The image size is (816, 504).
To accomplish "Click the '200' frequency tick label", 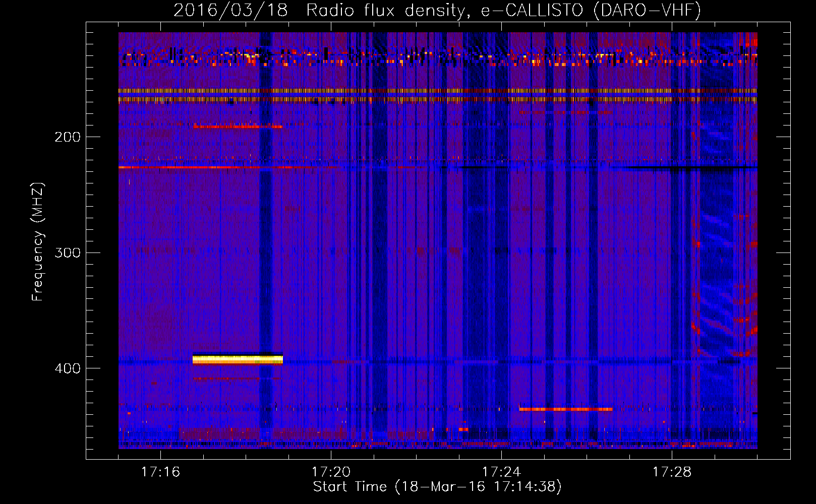I will [x=68, y=137].
